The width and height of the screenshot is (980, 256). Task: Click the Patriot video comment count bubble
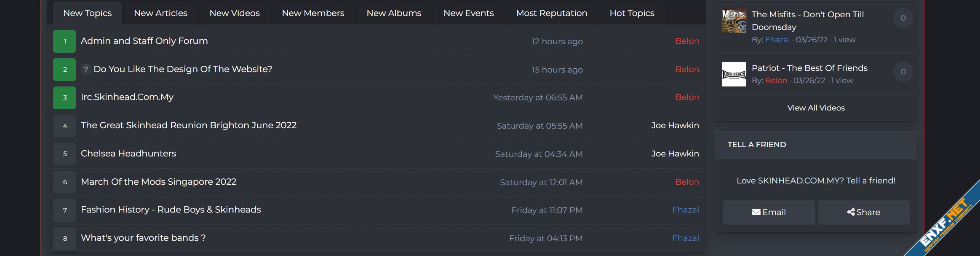click(903, 72)
